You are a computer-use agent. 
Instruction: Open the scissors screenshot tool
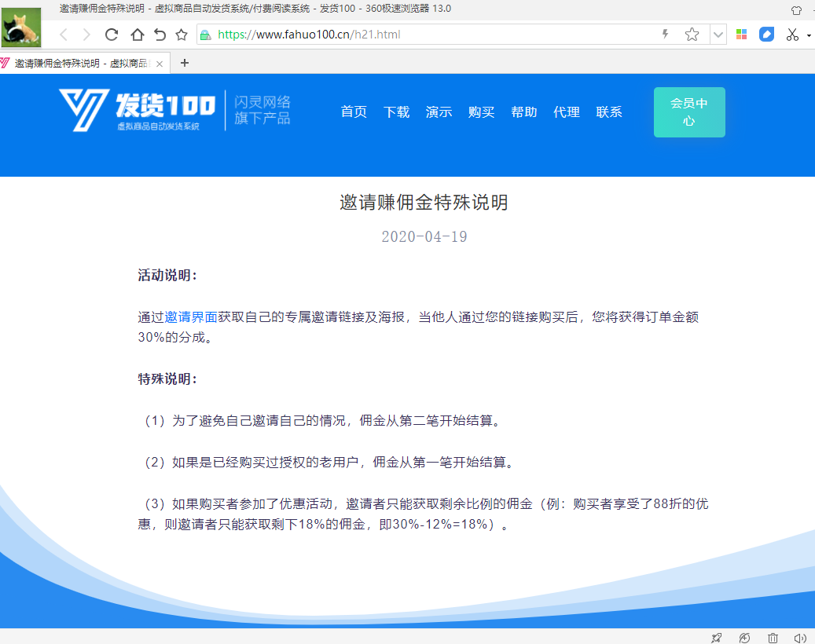pos(791,35)
